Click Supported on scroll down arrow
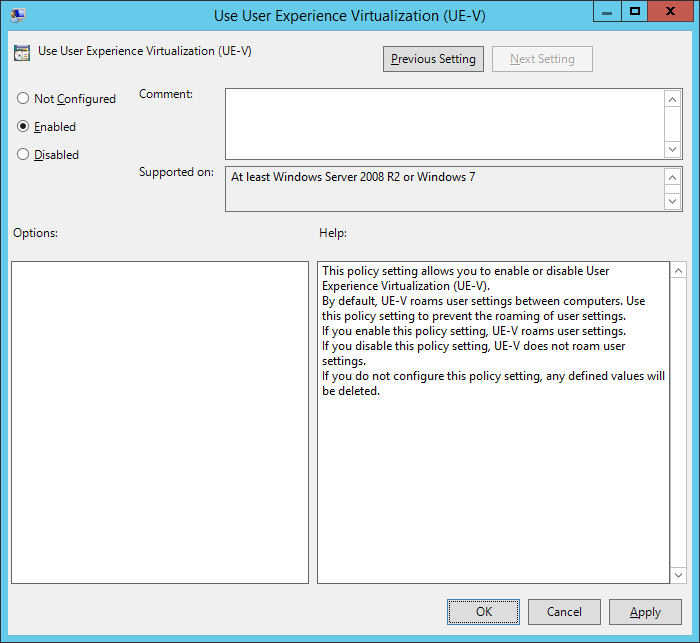 coord(673,201)
